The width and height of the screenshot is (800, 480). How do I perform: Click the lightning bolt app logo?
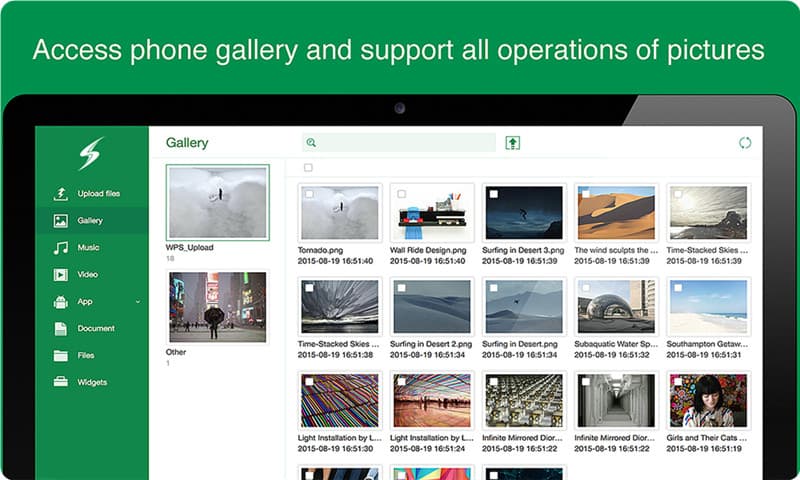point(91,153)
